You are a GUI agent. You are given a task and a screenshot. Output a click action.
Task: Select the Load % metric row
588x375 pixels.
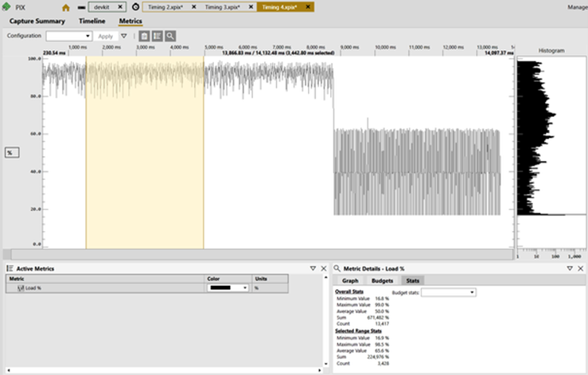pos(147,288)
